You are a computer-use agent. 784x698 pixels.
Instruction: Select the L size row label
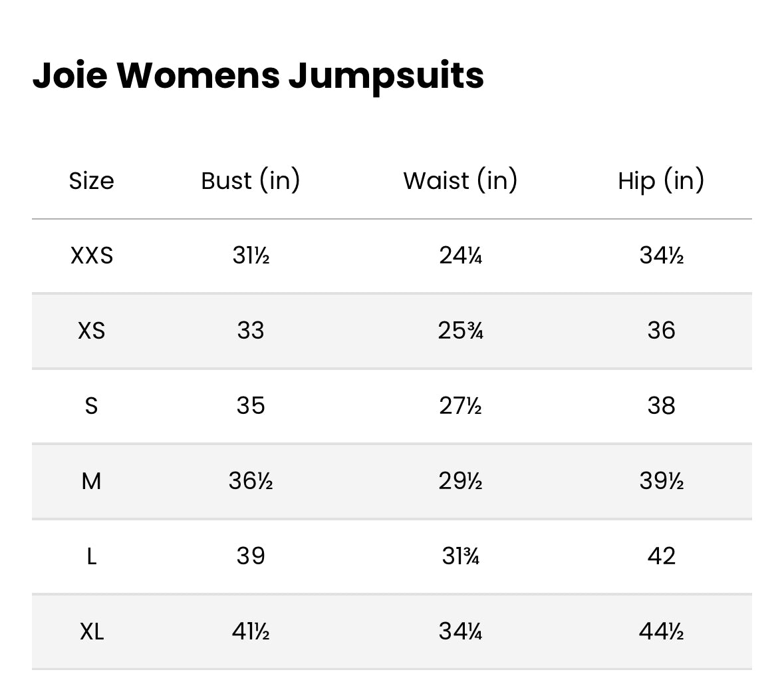coord(92,556)
